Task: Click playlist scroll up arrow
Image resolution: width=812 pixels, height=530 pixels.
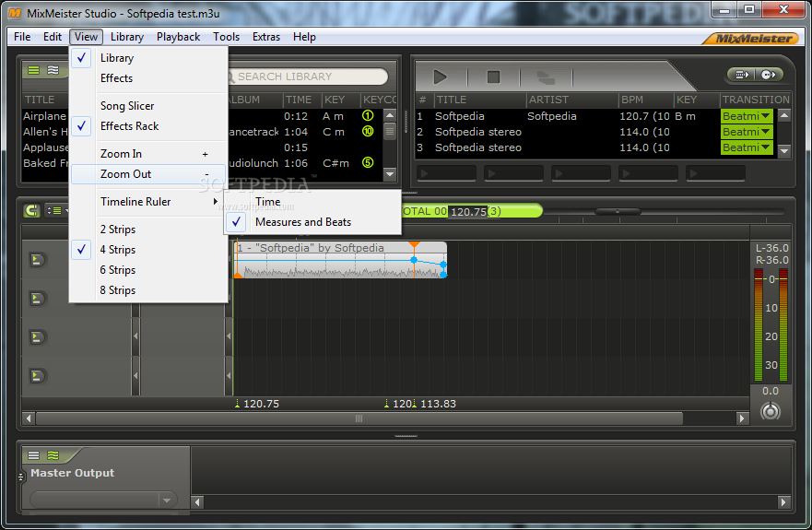Action: point(784,115)
